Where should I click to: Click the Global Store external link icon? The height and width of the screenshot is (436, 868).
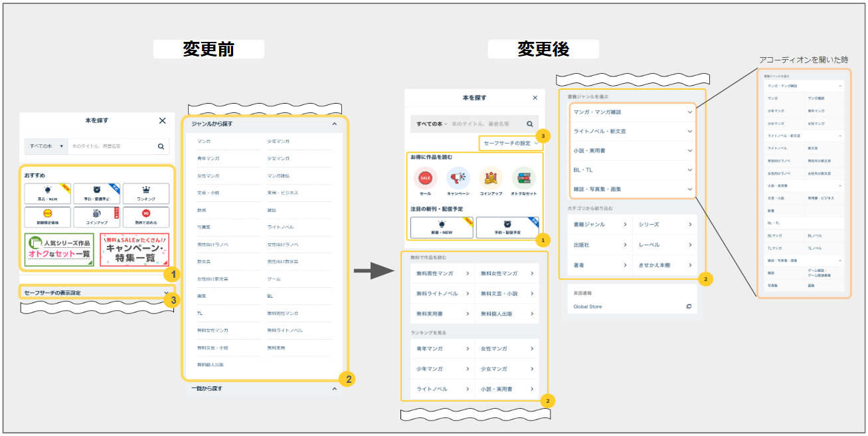click(689, 306)
